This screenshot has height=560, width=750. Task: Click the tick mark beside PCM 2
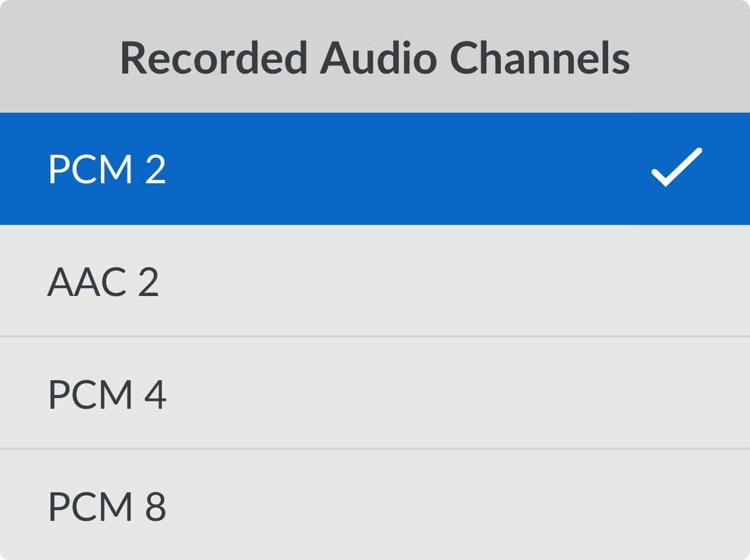(676, 168)
